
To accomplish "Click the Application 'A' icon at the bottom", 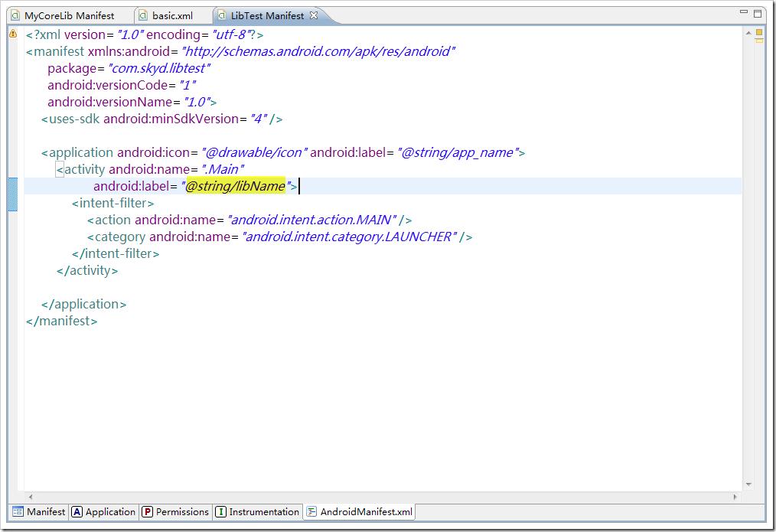I will (77, 511).
